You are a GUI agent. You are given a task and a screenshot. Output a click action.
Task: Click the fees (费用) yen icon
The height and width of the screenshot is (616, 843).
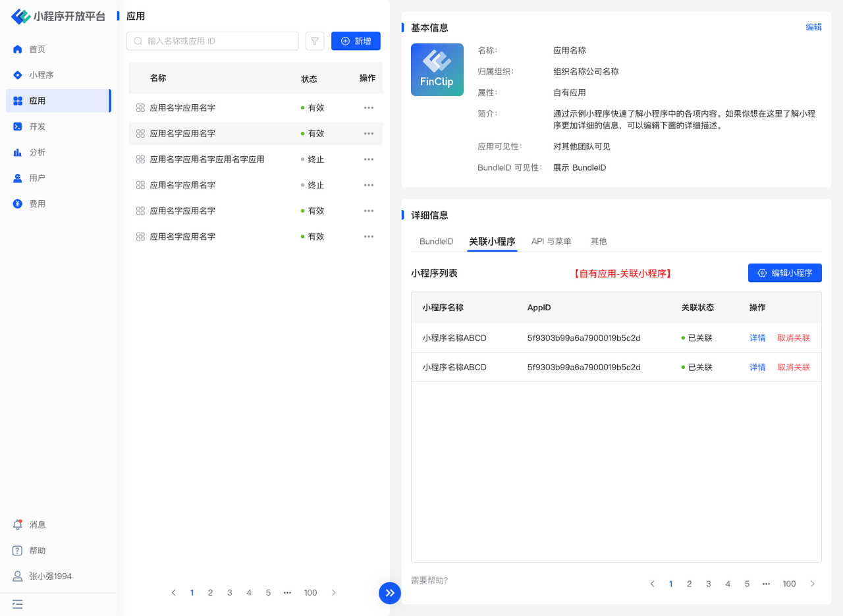click(x=18, y=204)
